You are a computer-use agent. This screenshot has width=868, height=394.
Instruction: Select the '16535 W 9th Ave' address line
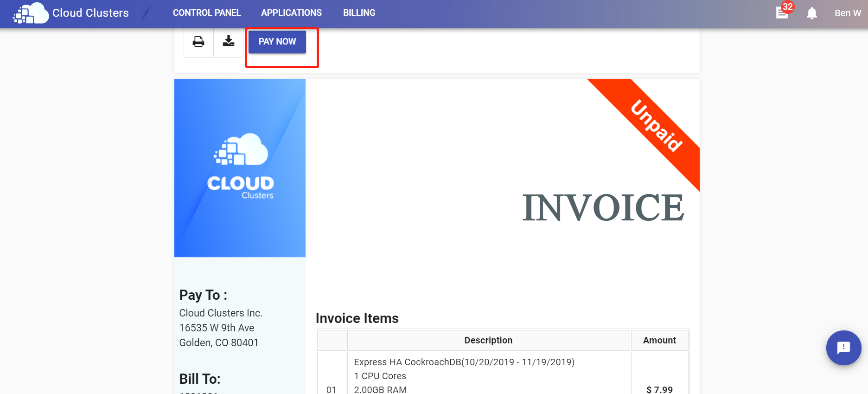click(x=217, y=328)
